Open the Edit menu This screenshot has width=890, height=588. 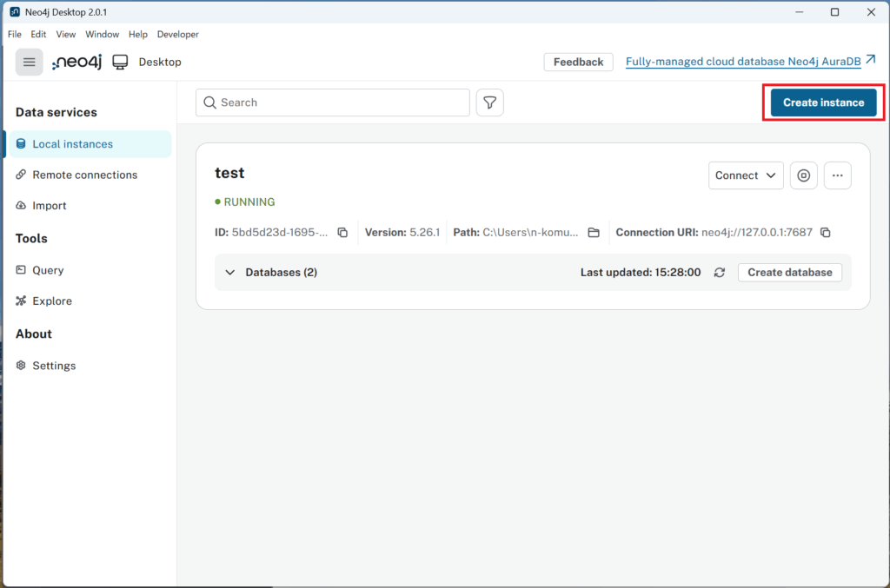pyautogui.click(x=38, y=34)
